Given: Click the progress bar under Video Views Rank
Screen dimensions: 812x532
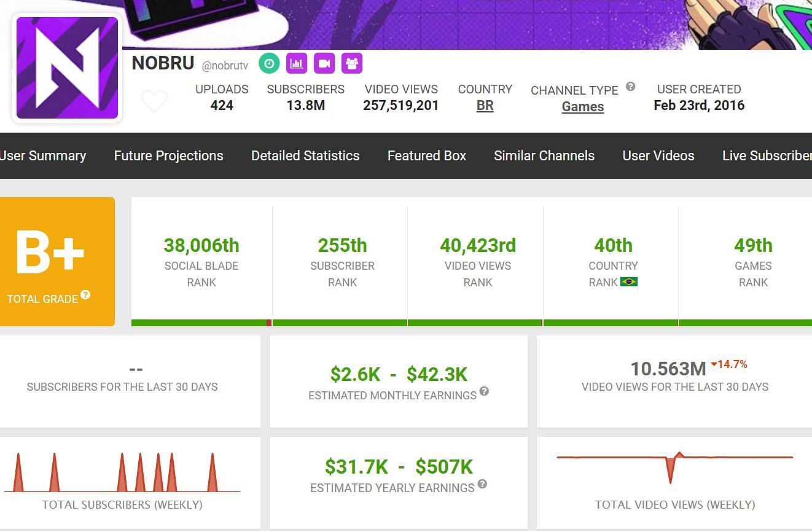Looking at the screenshot, I should tap(475, 323).
